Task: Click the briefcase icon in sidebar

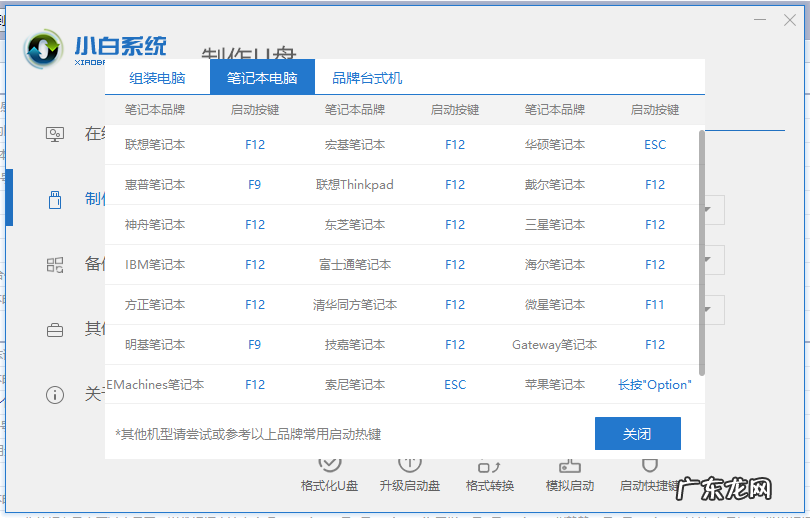Action: 55,330
